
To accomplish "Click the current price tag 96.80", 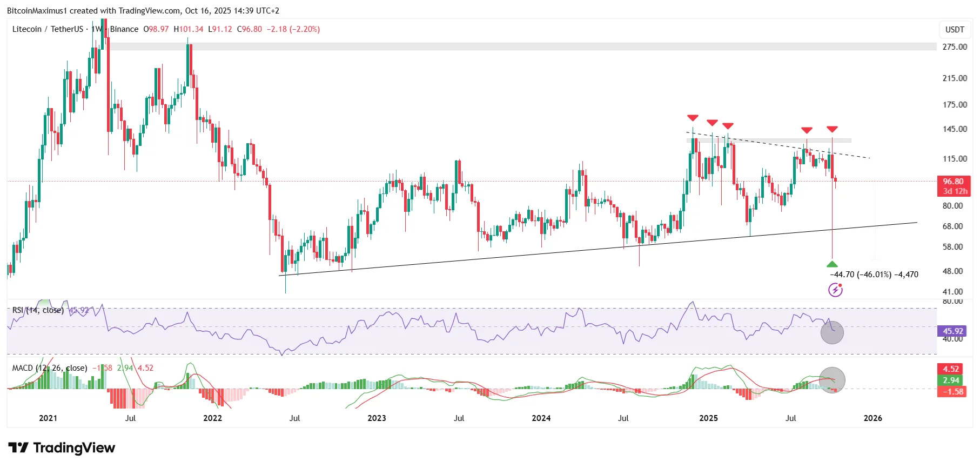I will [x=954, y=182].
